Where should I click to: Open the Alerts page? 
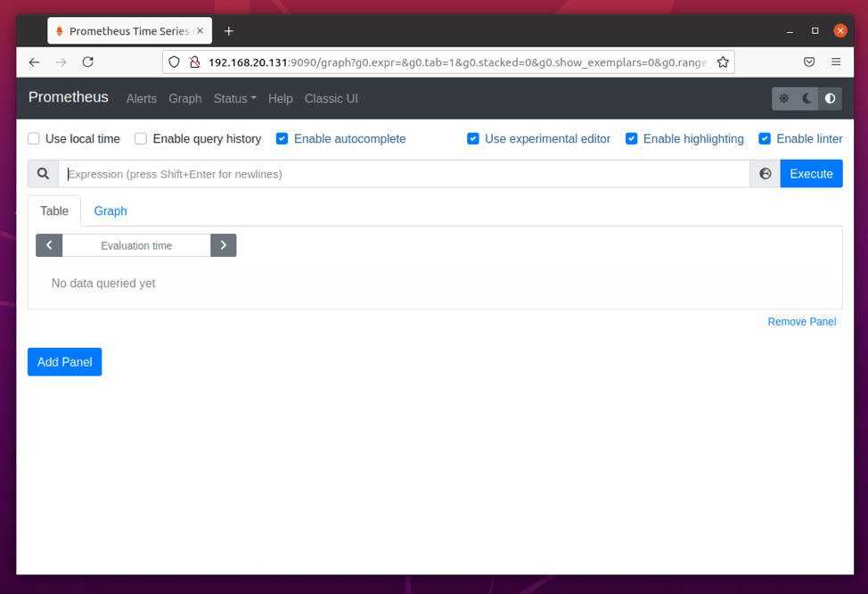[141, 99]
